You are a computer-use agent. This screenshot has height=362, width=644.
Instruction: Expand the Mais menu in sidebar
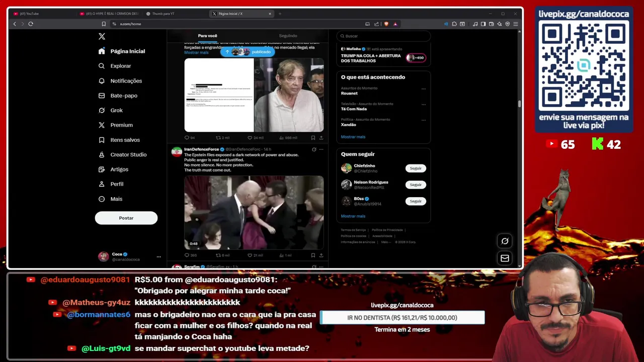(111, 199)
